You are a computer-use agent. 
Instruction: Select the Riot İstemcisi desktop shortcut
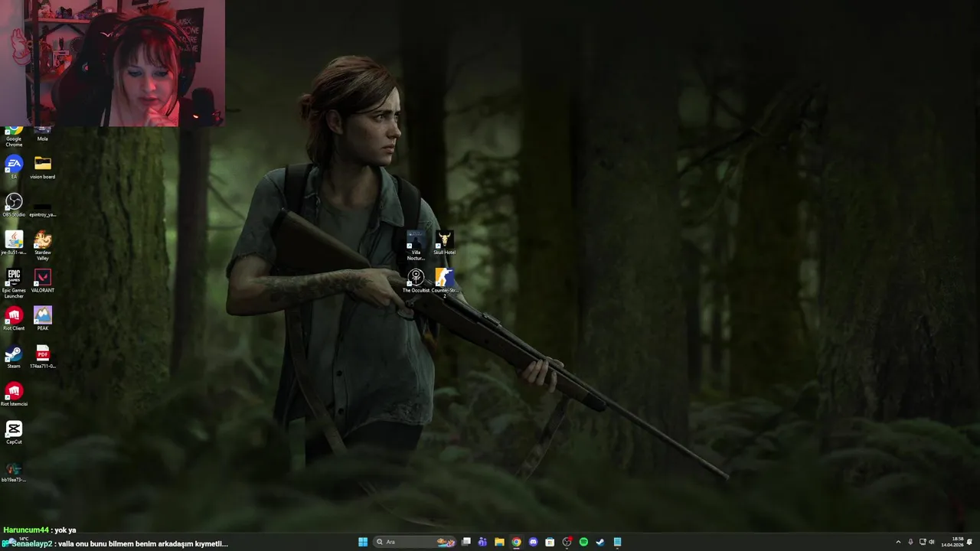click(14, 394)
